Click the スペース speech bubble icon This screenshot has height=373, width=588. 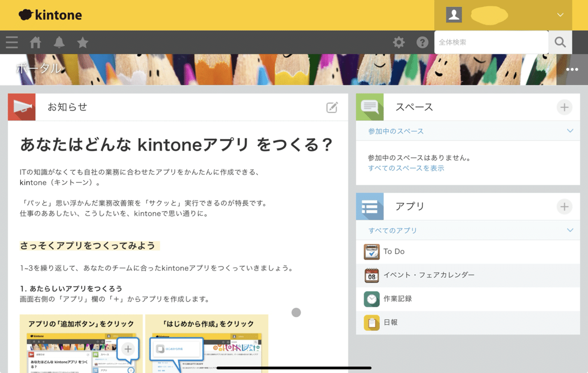pos(369,107)
